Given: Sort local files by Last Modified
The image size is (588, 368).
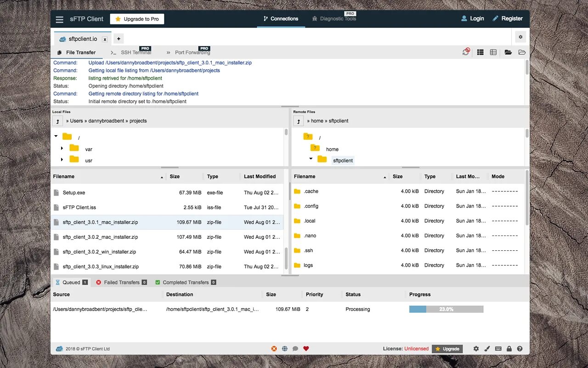Looking at the screenshot, I should [261, 177].
